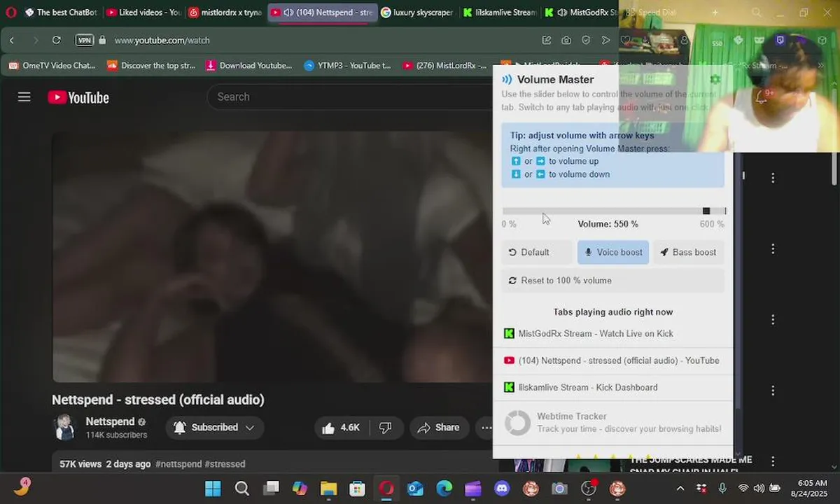The image size is (840, 504).
Task: Adjust the Volume Master volume slider
Action: click(x=613, y=211)
